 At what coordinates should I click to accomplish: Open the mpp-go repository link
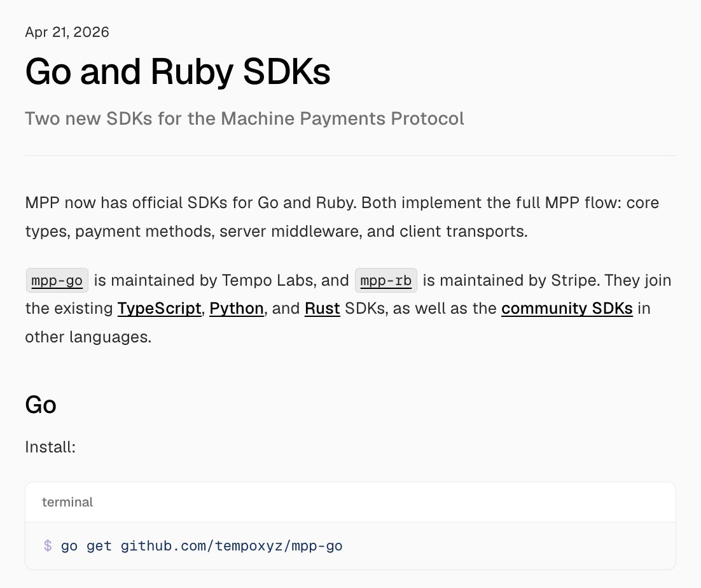point(57,281)
